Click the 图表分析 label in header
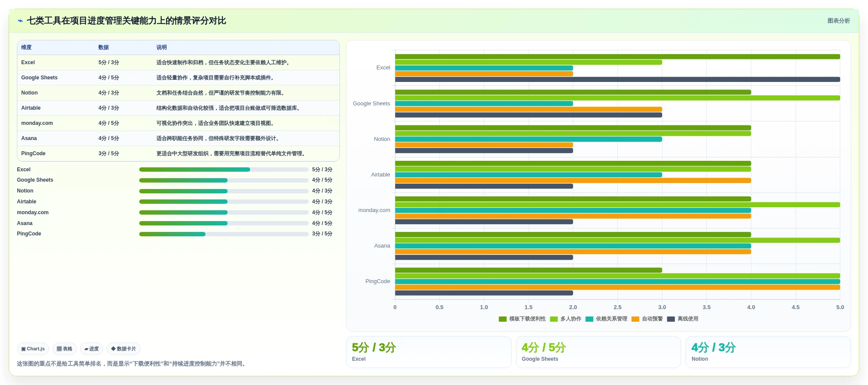The image size is (868, 385). coord(839,21)
